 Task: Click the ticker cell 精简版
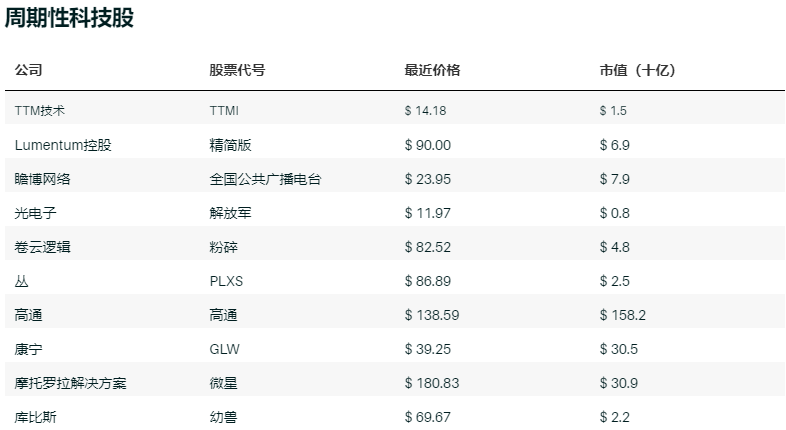[231, 145]
